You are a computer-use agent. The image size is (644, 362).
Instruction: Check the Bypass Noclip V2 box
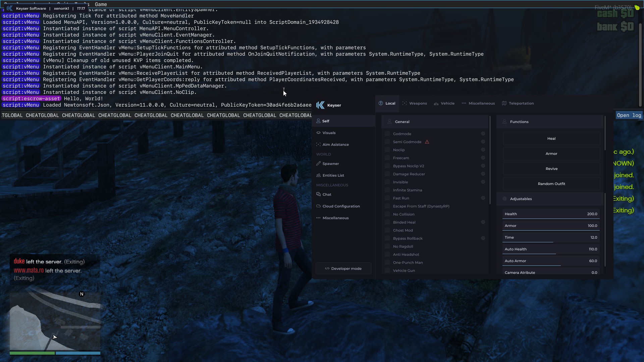point(387,166)
